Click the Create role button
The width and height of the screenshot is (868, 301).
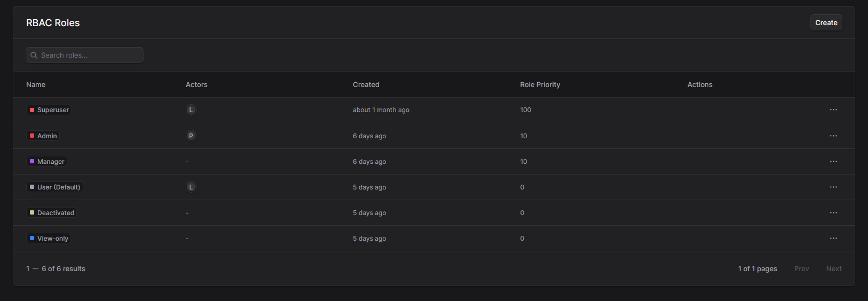(826, 22)
